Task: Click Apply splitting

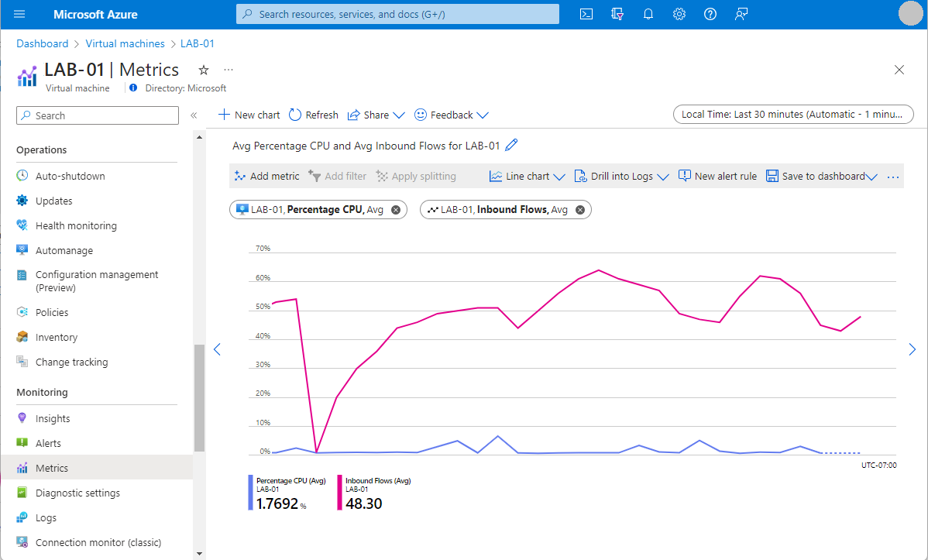Action: point(416,177)
